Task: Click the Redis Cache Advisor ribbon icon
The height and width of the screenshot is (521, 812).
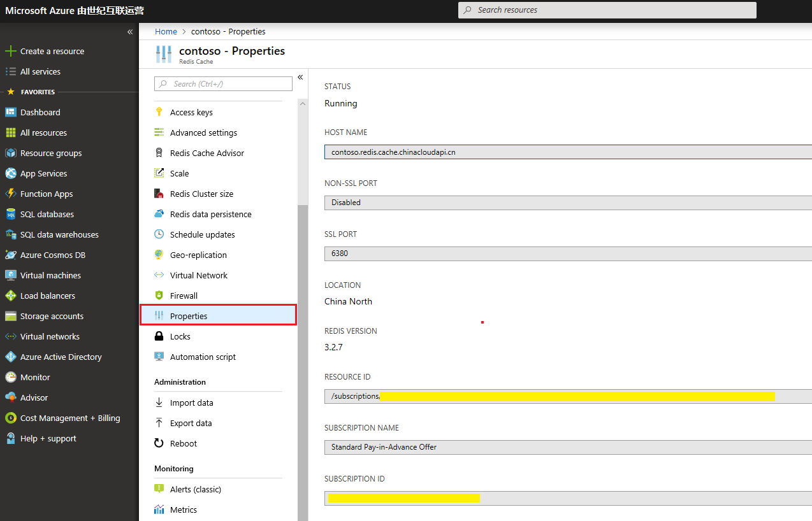Action: (159, 153)
